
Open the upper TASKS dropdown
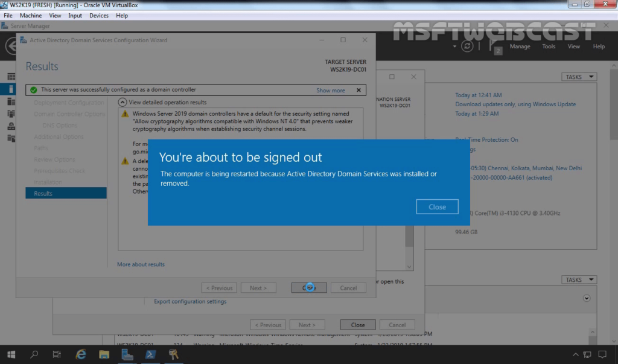(579, 77)
